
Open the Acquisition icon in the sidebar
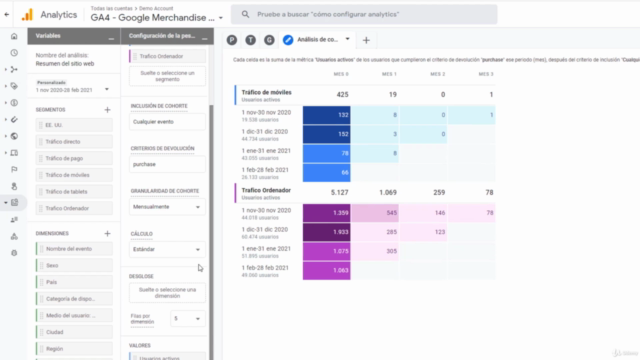(x=14, y=70)
